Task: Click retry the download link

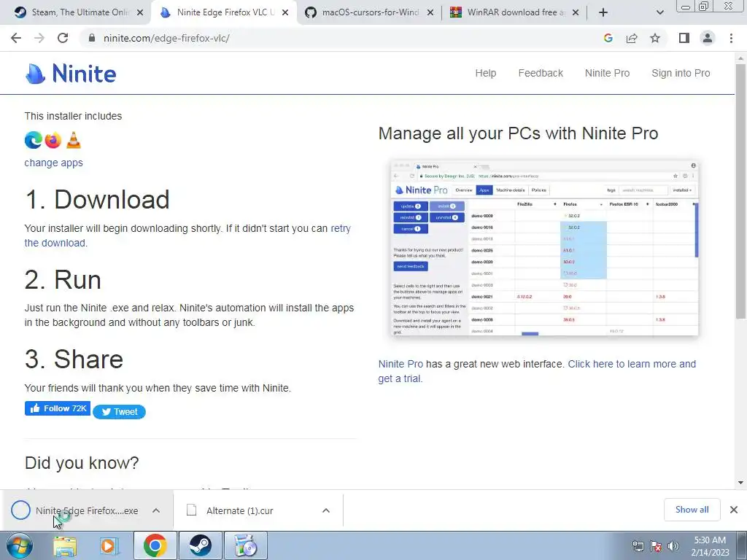Action: [340, 228]
